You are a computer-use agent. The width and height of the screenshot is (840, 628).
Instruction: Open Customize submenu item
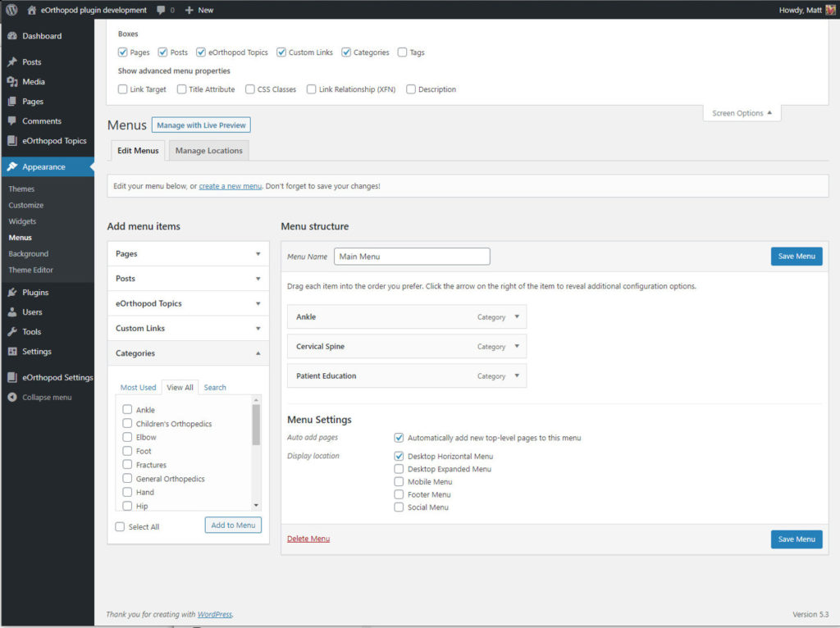(x=25, y=205)
